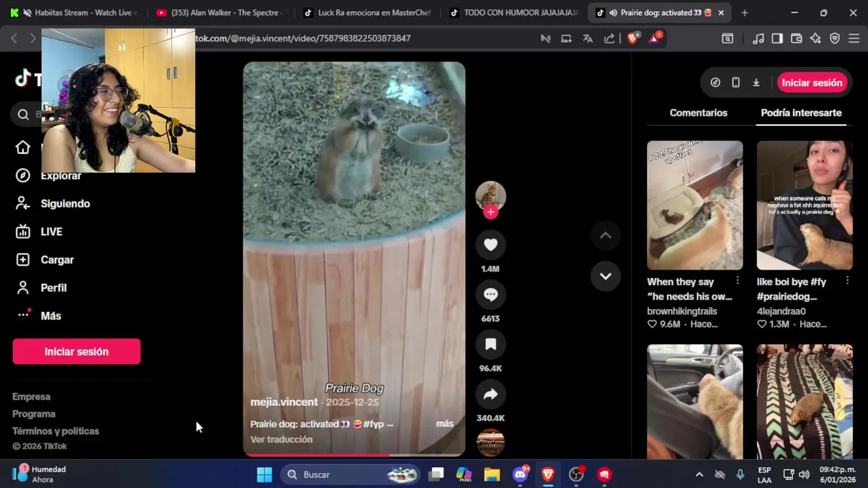Follow mejia.vincent with the red plus badge
The image size is (868, 488).
490,211
